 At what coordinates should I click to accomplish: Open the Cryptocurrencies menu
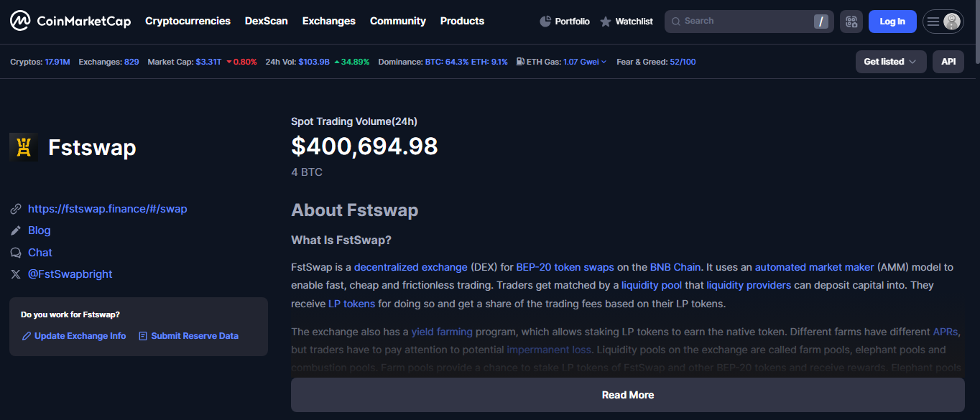tap(188, 21)
